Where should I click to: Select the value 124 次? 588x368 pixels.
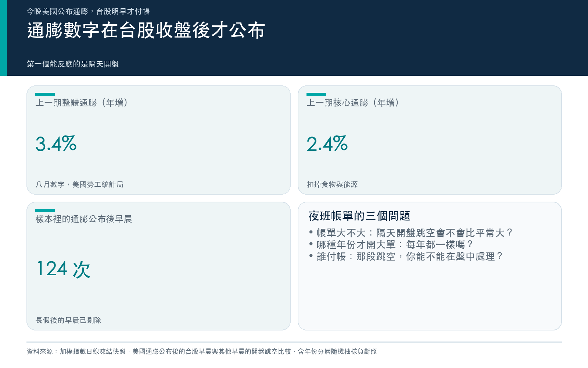63,269
